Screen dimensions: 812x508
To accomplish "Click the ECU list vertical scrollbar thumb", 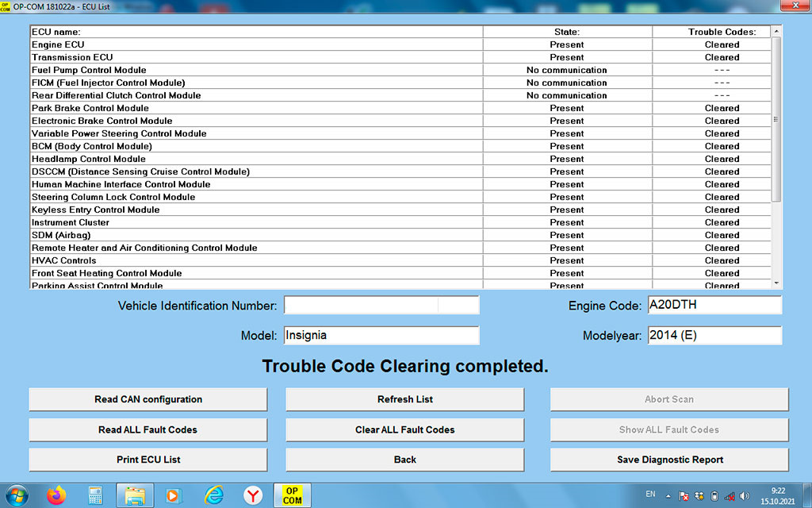I will coord(776,119).
